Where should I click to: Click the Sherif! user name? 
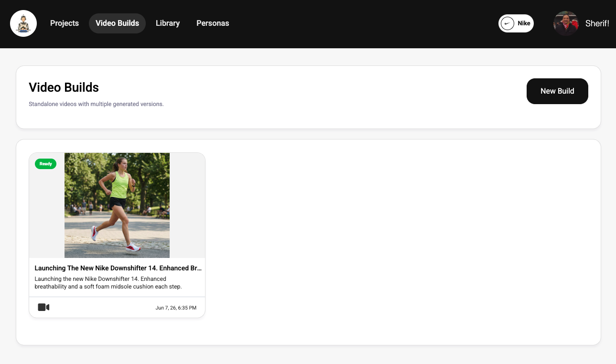597,23
